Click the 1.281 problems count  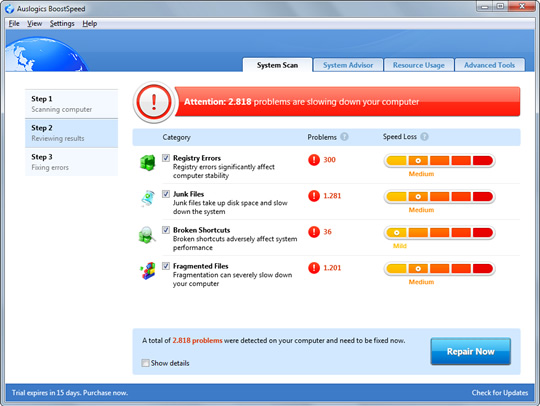pos(332,196)
